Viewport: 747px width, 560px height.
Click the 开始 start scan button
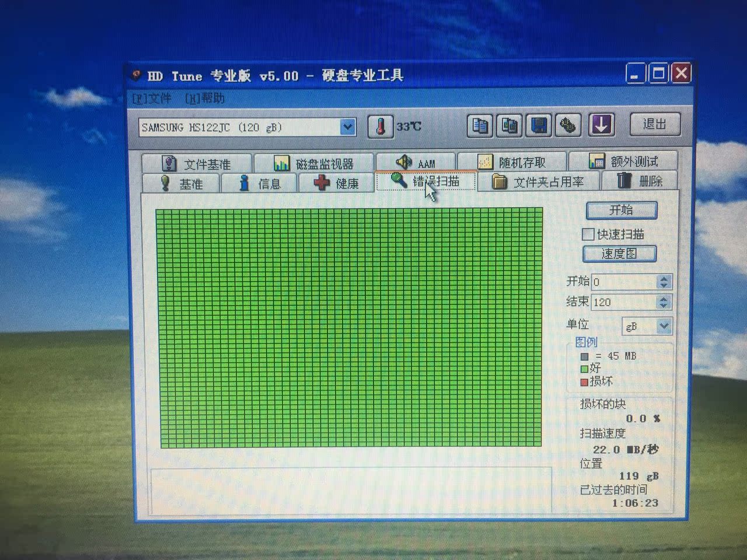tap(622, 210)
